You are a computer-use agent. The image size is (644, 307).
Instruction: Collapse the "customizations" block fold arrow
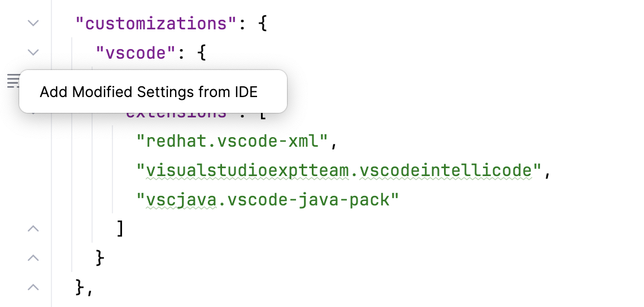coord(33,23)
